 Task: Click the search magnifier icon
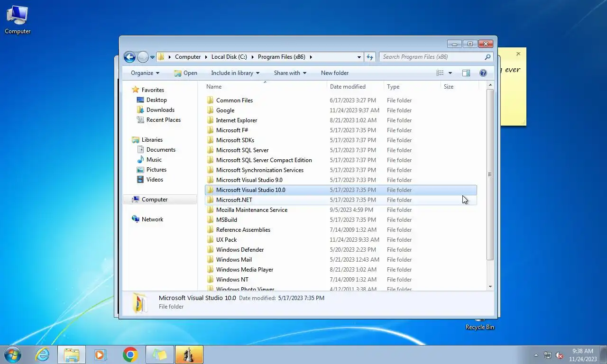(x=487, y=57)
